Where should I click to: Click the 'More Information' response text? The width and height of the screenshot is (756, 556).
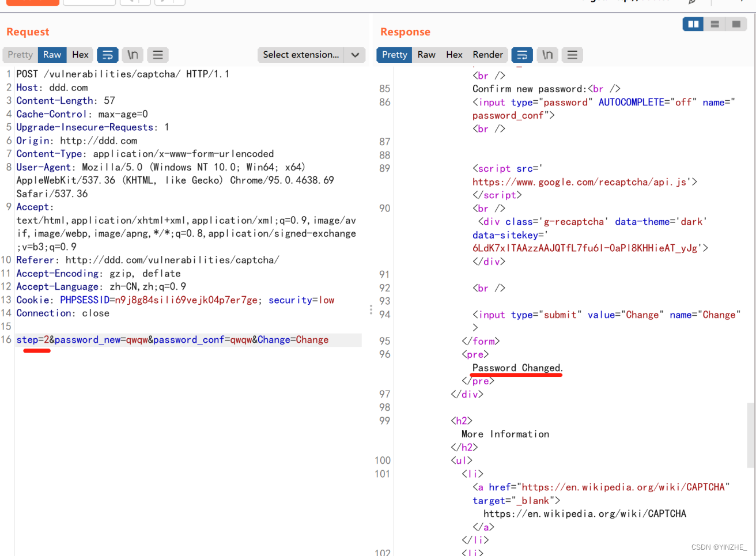505,434
